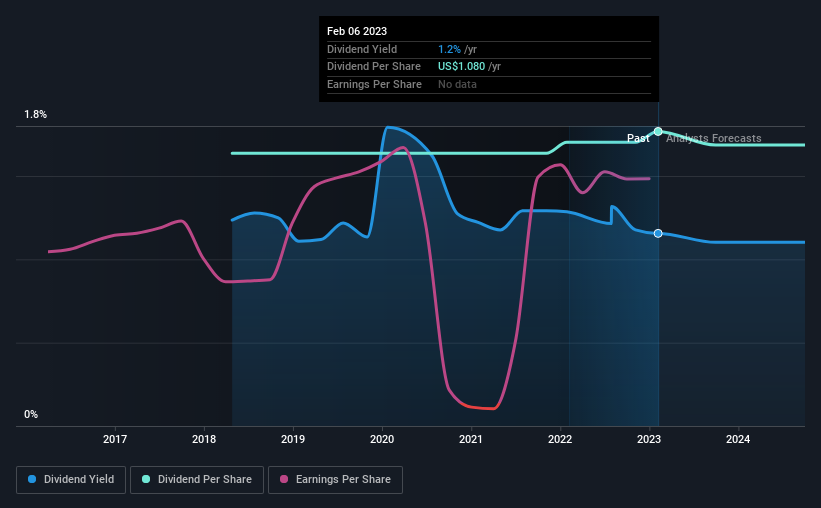Screen dimensions: 821x508
Task: Select the blue marker on dividend yield line
Action: click(x=658, y=233)
